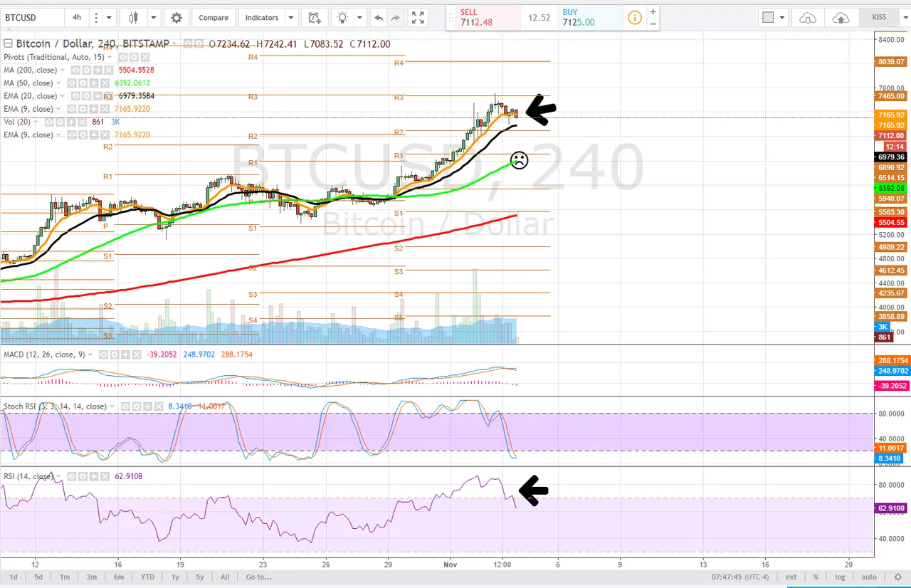911x588 pixels.
Task: Open chart properties gear in the top toolbar
Action: 177,18
